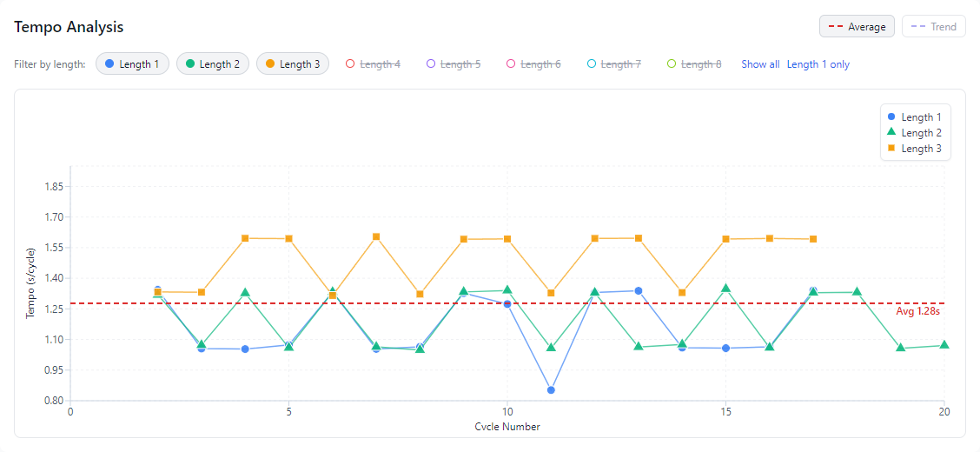Click the Filter by length label
The image size is (980, 452).
point(50,63)
